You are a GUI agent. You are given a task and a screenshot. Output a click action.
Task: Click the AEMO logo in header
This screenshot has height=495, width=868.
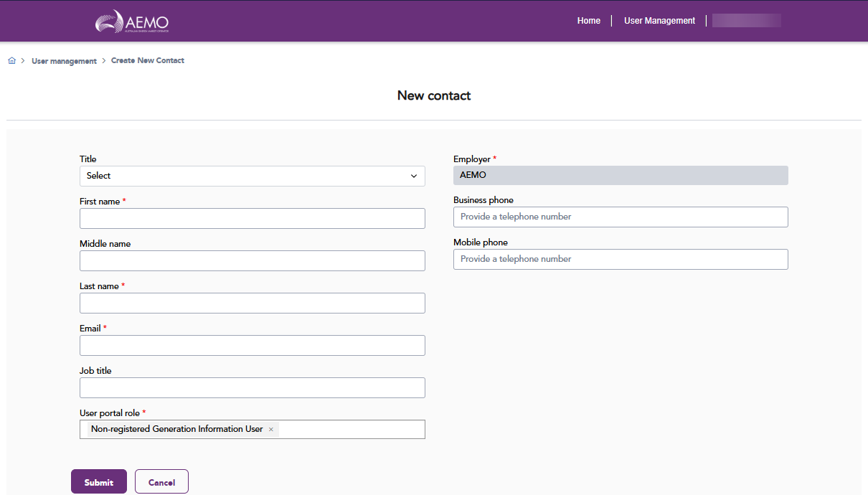132,22
